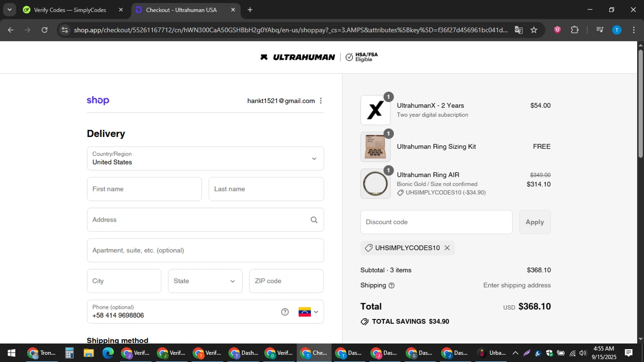Bookmark this page with the star icon
644x362 pixels.
[x=534, y=30]
